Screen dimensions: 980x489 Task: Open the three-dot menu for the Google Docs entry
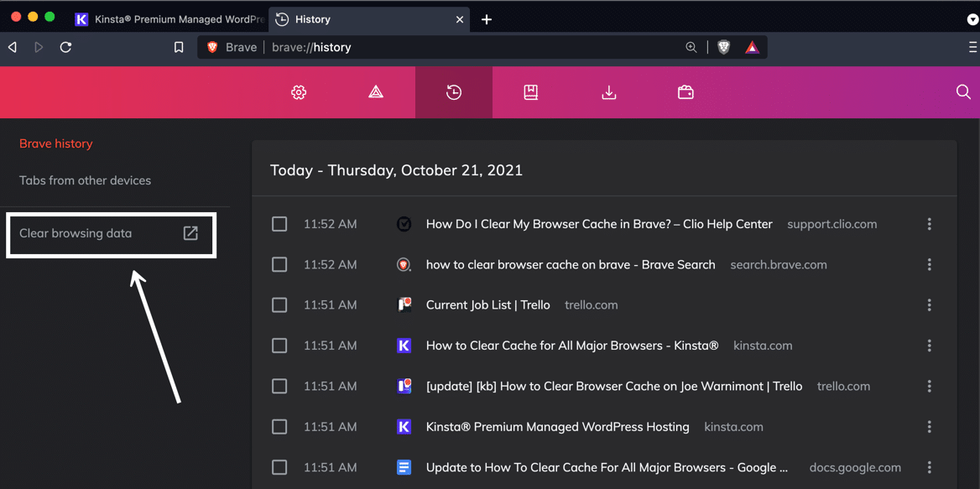tap(930, 467)
